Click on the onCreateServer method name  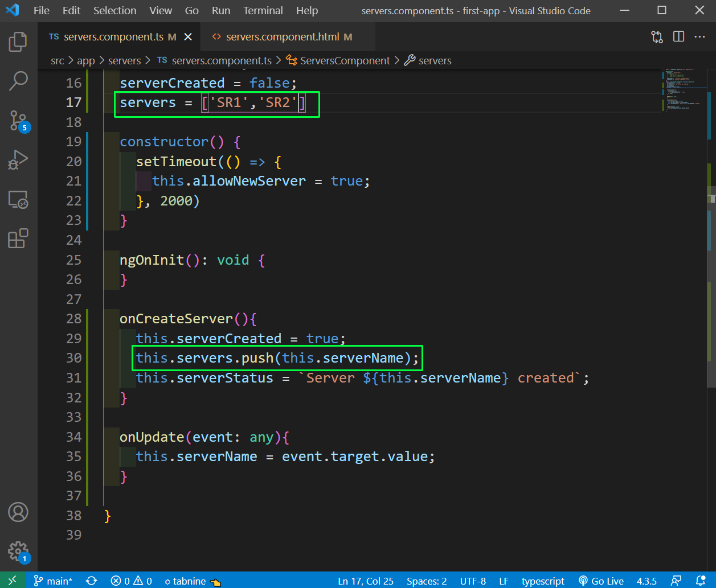click(x=177, y=319)
